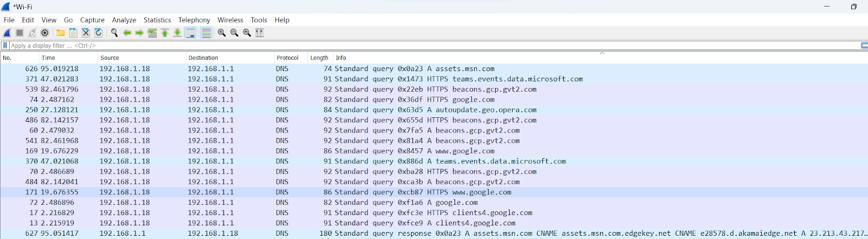Screen dimensions: 868x239
Task: Select packet 541 query 0x81a4 row
Action: point(434,141)
